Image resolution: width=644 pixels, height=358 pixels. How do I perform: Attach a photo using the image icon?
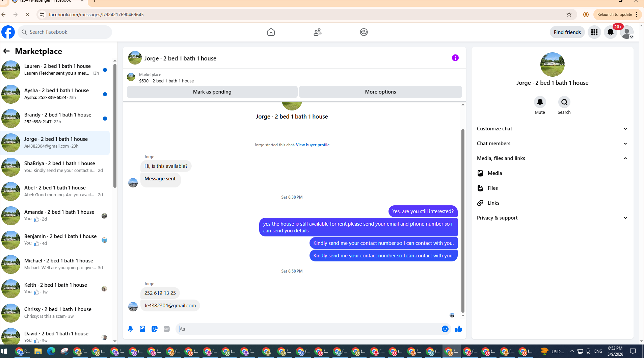(142, 329)
